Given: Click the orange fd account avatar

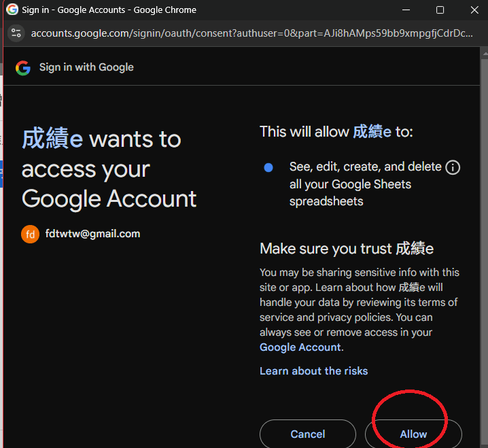Looking at the screenshot, I should point(30,234).
